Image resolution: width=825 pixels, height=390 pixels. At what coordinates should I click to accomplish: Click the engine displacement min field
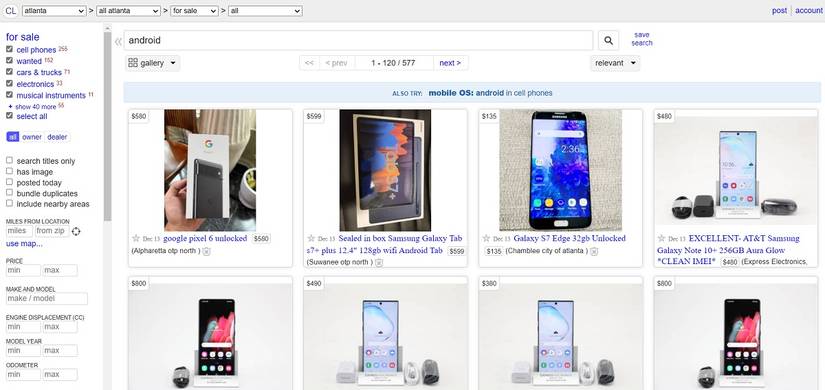(x=23, y=327)
